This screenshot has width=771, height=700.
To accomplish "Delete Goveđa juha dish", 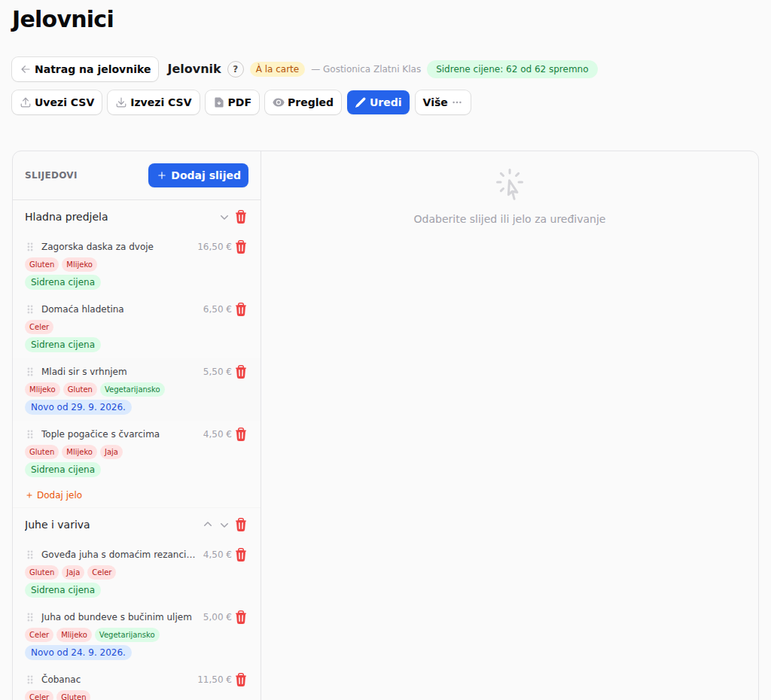I will (x=241, y=555).
